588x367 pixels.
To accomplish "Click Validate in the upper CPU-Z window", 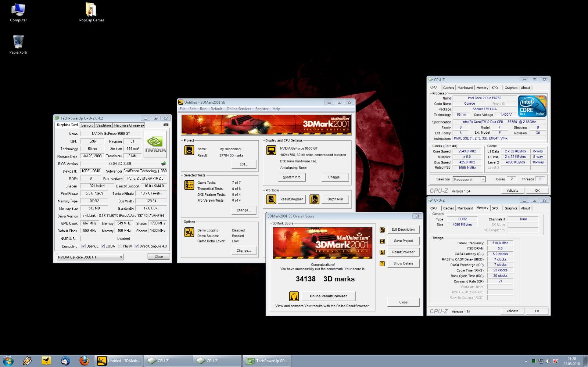I will point(512,191).
